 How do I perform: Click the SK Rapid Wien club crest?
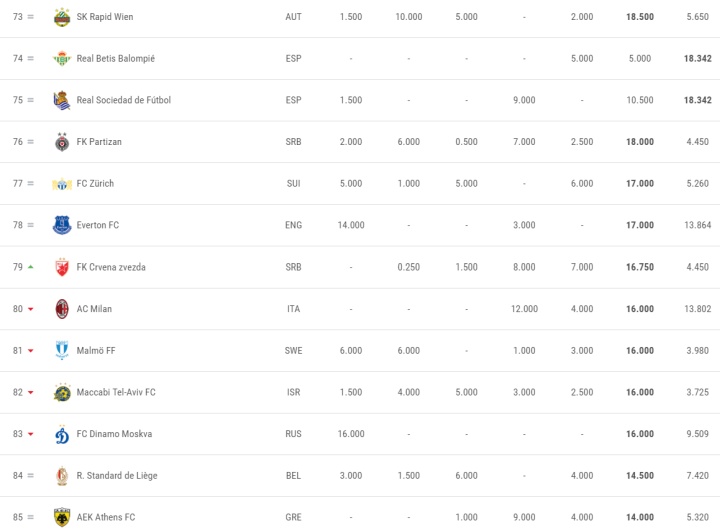[x=62, y=17]
